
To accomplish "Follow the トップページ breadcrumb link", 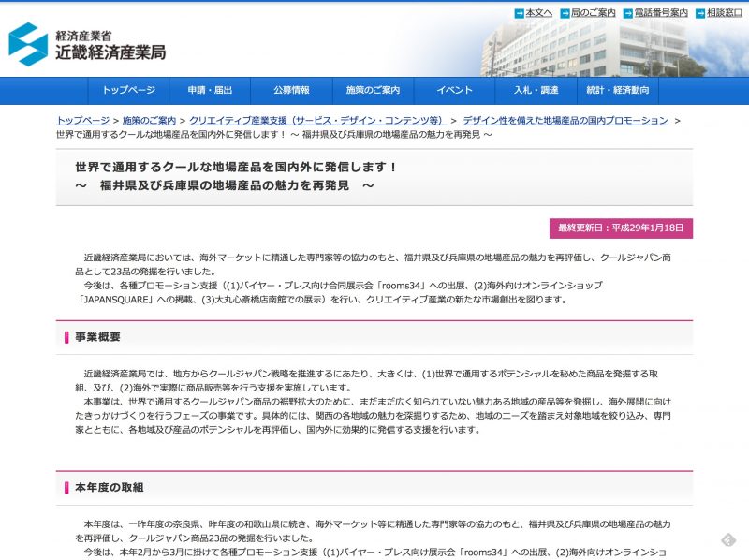I will click(x=83, y=121).
